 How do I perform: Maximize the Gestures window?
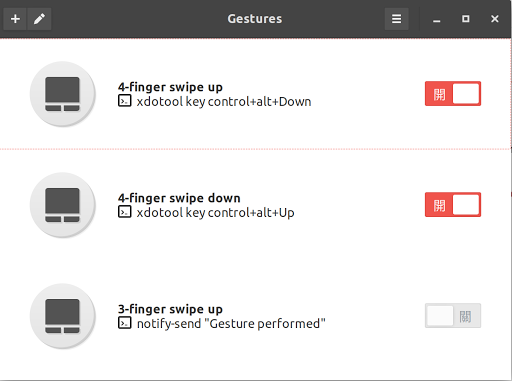click(466, 19)
